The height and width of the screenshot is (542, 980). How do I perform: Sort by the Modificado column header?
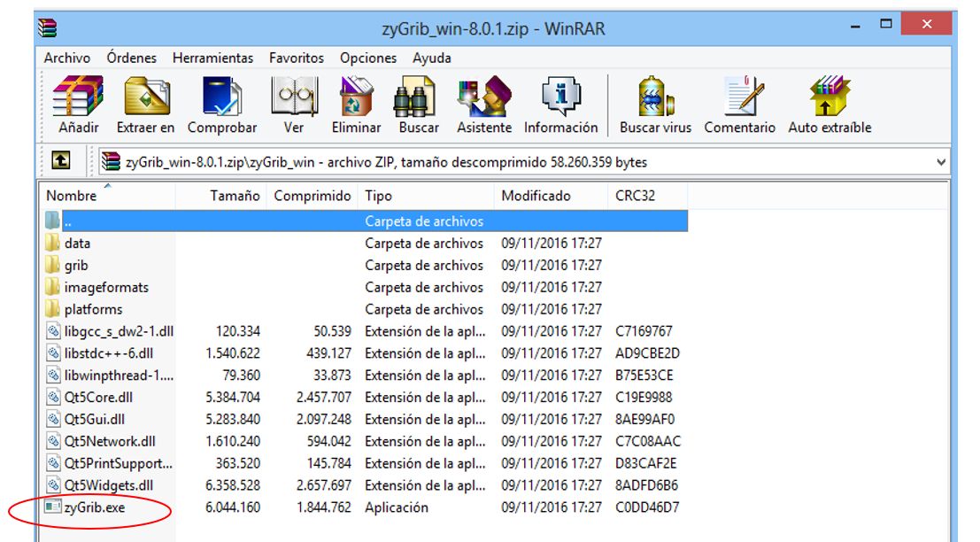coord(551,196)
